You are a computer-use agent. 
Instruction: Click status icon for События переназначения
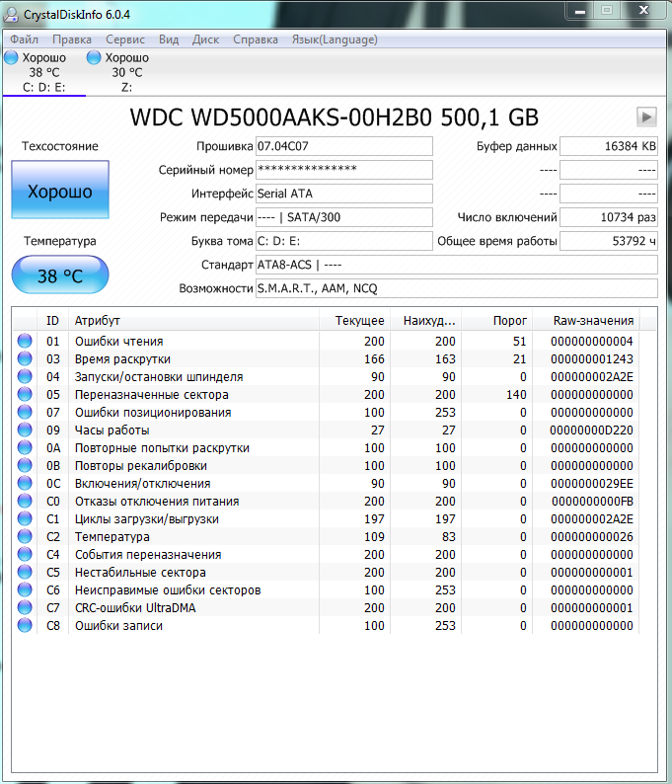pos(25,554)
